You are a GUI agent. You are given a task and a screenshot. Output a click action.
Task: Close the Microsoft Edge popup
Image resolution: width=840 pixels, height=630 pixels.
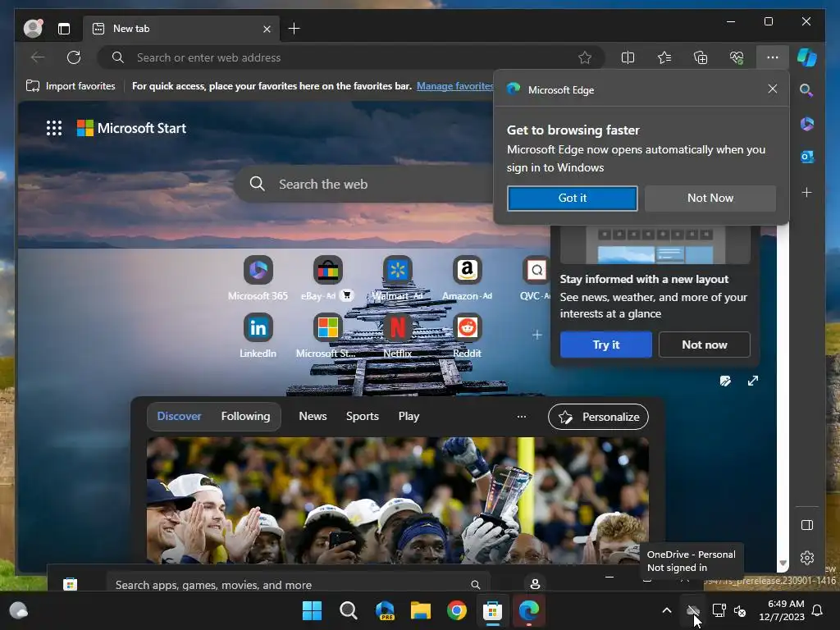pyautogui.click(x=773, y=89)
